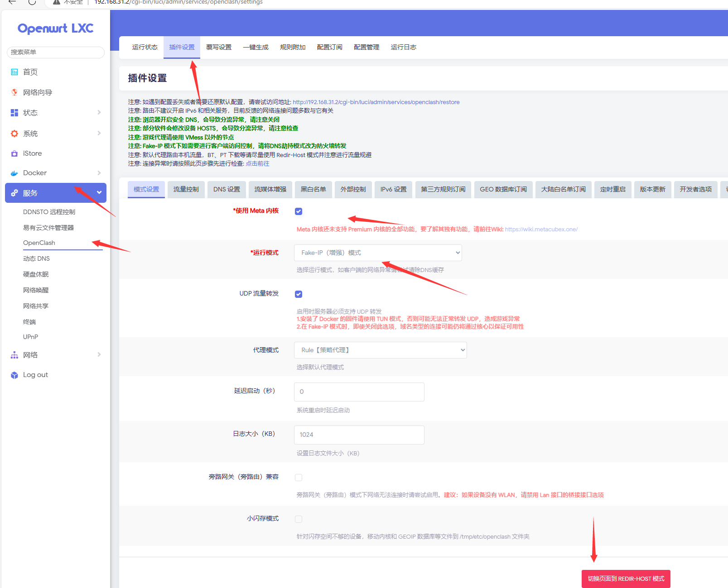Disable the UDP 流量转发 checkbox
The image size is (728, 588).
tap(299, 294)
